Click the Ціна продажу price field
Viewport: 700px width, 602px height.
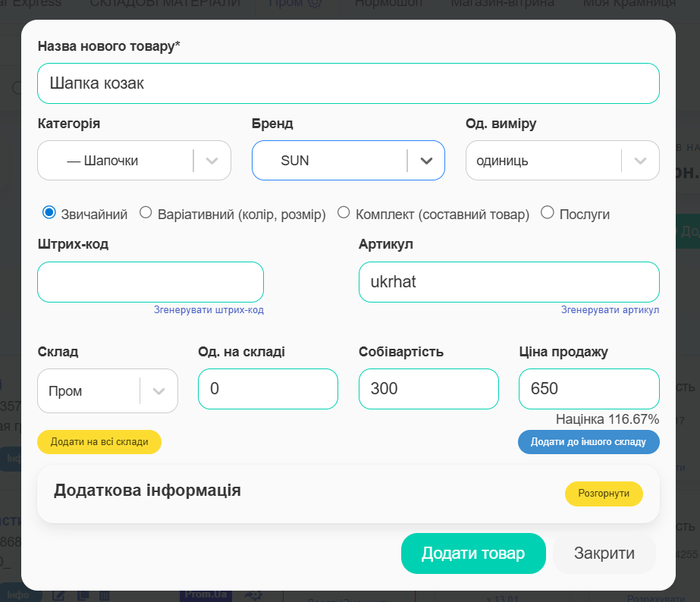pos(589,389)
